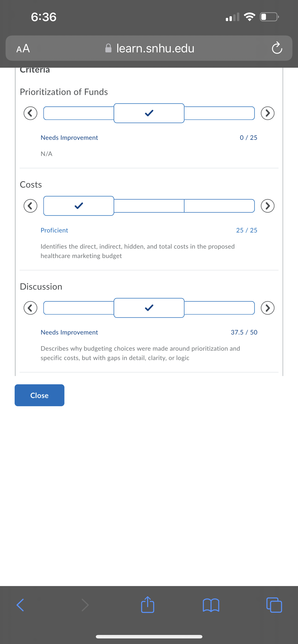Screen dimensions: 298x644
Task: Select the checked Proficient level under Costs
Action: (79, 206)
